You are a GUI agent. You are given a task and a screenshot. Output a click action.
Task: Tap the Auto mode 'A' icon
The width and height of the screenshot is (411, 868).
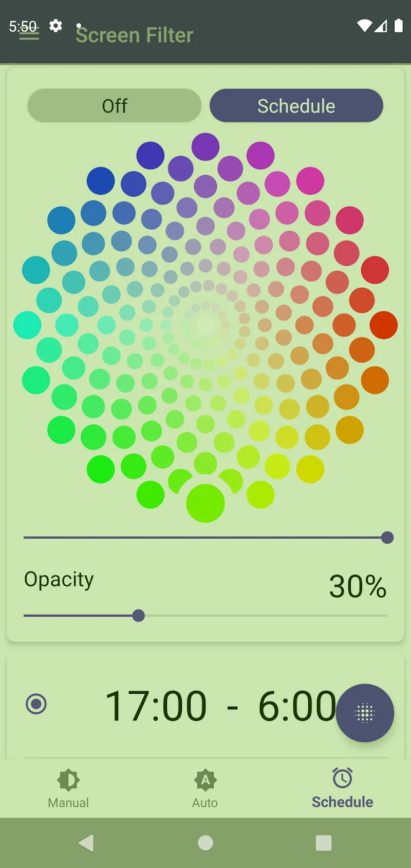(205, 779)
